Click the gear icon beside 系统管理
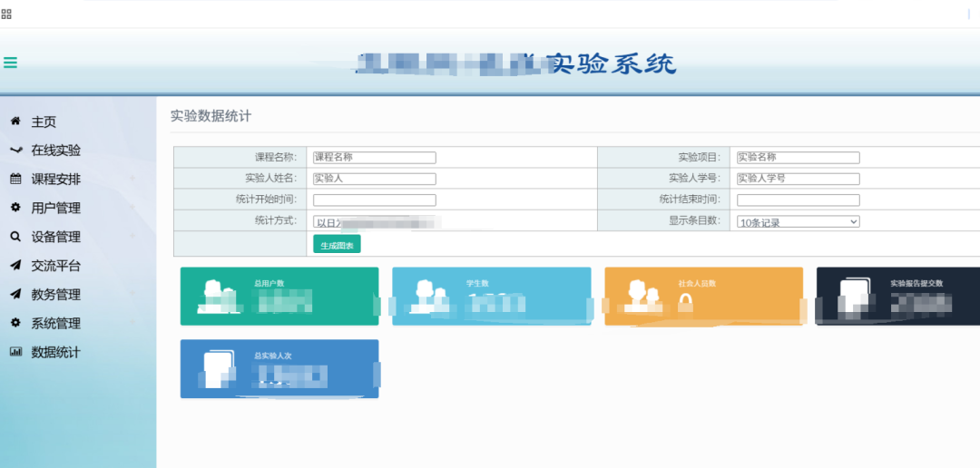 [15, 323]
